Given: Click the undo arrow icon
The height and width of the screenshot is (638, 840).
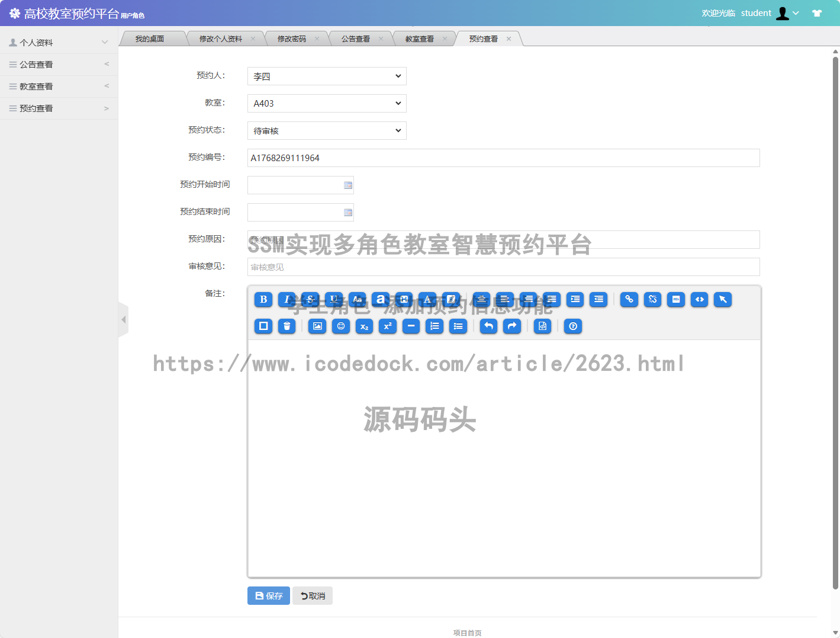Looking at the screenshot, I should (488, 326).
